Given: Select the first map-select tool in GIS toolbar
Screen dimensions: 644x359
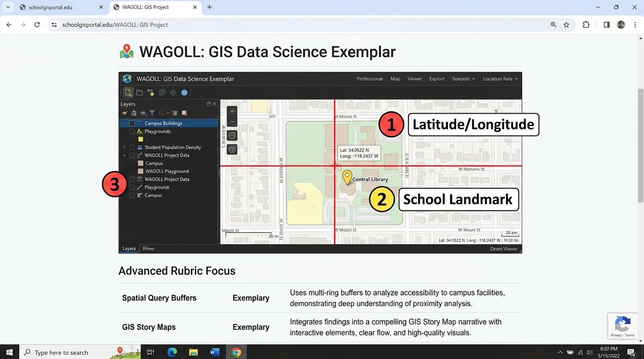Looking at the screenshot, I should pos(128,93).
